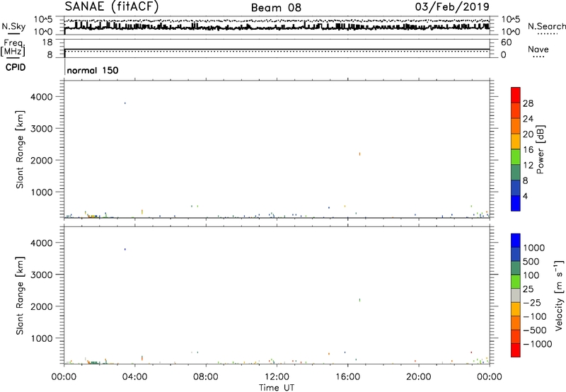Viewport: 566px width, 392px height.
Task: Click the 4 tick on Power colorbar
Action: 525,196
